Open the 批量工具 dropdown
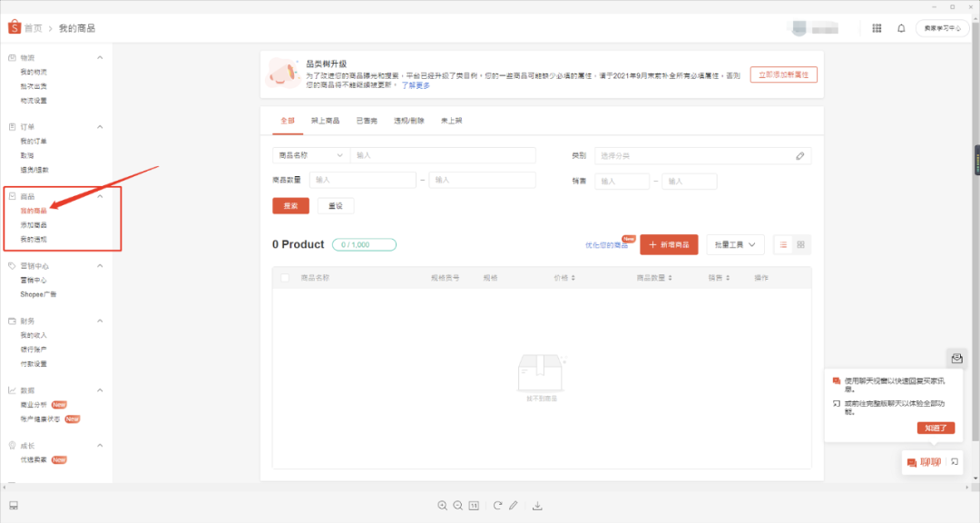The height and width of the screenshot is (523, 980). point(735,244)
